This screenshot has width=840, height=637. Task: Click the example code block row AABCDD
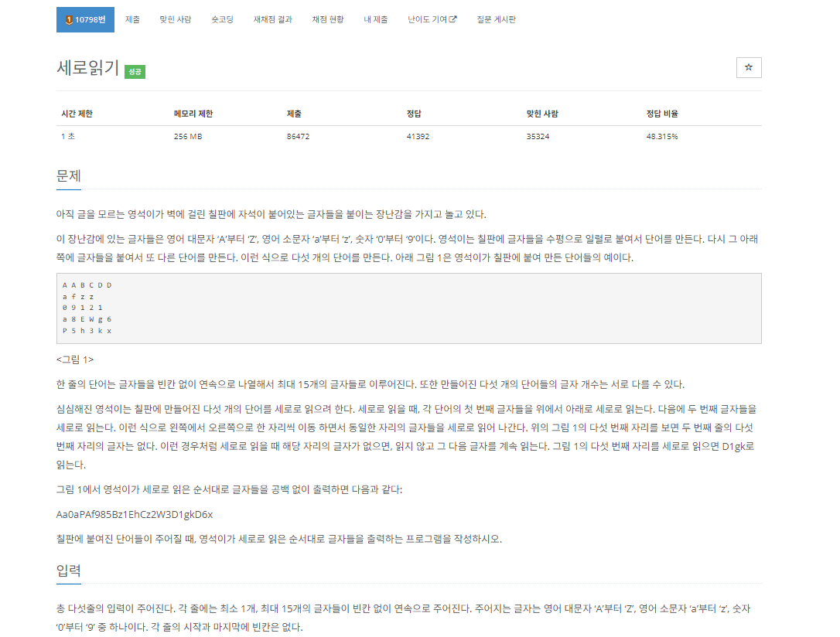[87, 285]
